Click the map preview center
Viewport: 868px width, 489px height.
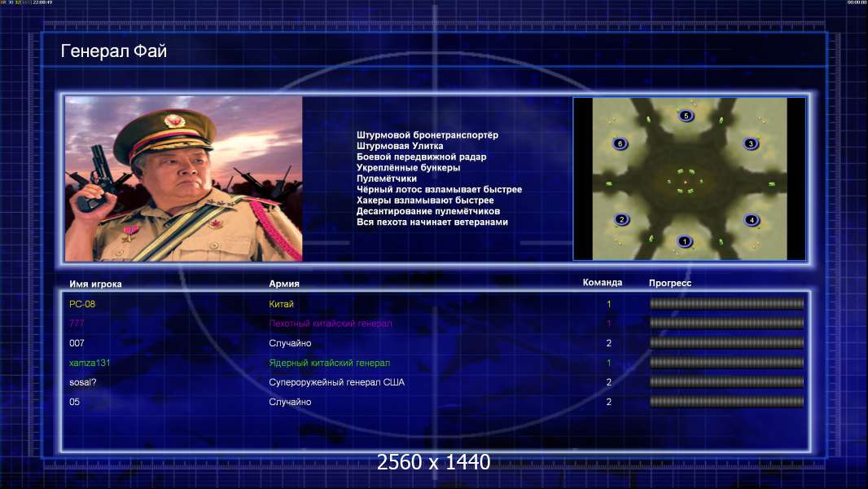689,178
